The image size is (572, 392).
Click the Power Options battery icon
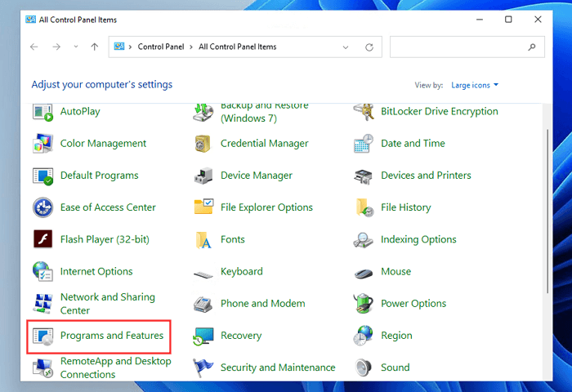tap(364, 304)
